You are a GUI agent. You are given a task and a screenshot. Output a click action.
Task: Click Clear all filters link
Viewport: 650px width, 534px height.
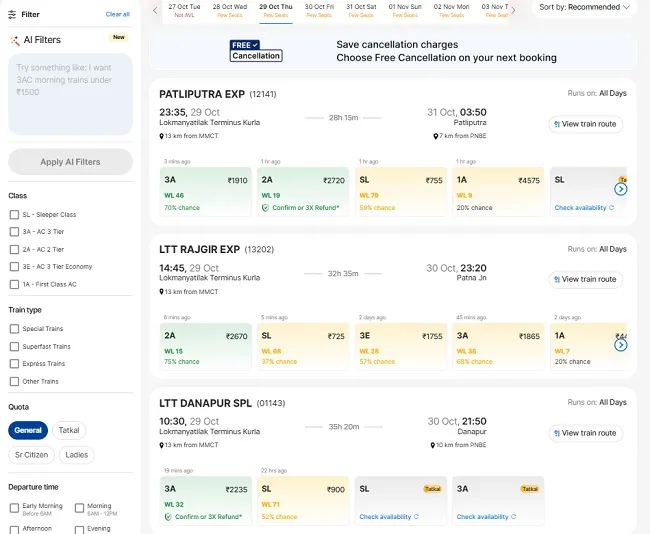coord(118,14)
